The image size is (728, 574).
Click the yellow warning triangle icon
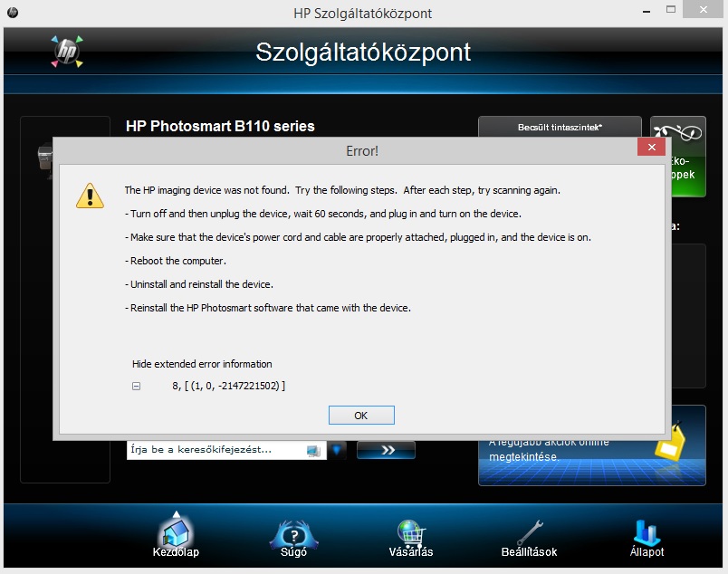pyautogui.click(x=90, y=195)
